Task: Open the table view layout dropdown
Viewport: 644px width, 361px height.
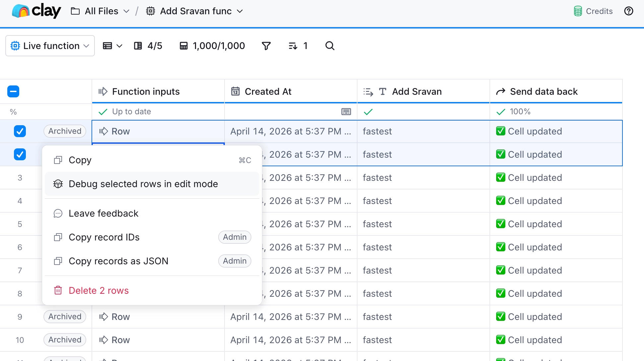Action: click(x=112, y=46)
